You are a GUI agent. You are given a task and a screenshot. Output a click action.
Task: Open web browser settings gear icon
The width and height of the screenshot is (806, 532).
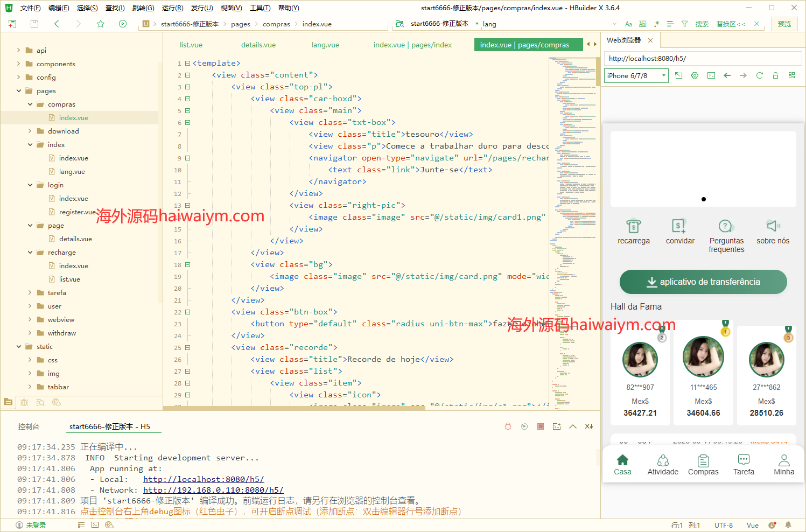[695, 75]
